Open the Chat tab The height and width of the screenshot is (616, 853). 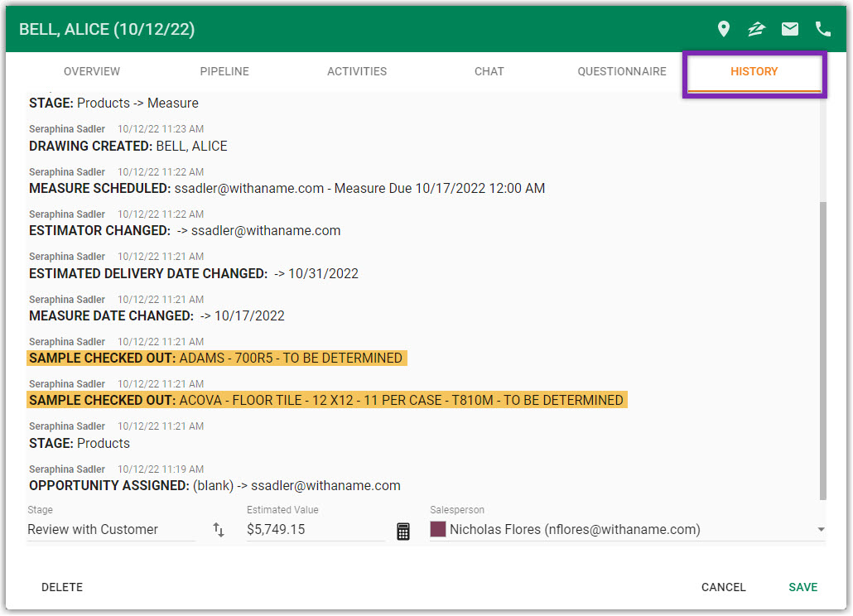point(489,72)
